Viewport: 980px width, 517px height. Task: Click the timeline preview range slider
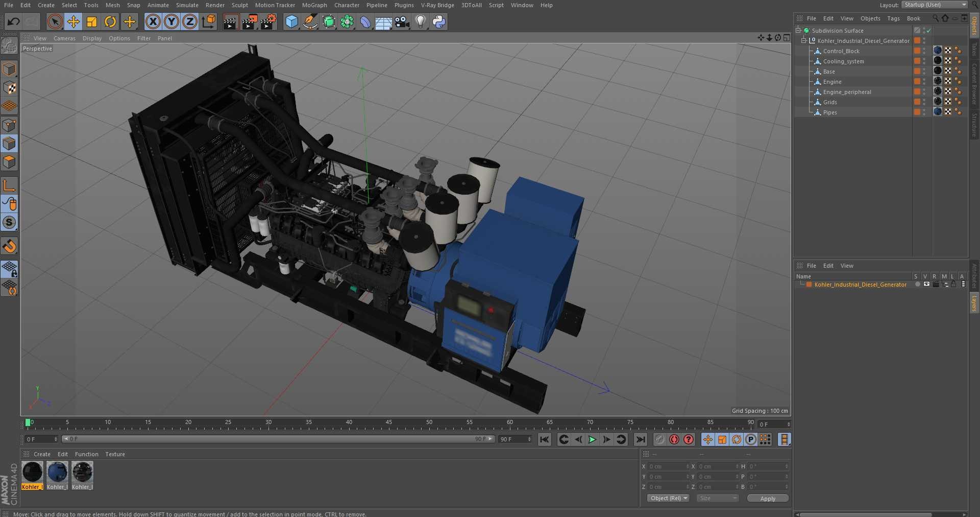click(x=278, y=439)
